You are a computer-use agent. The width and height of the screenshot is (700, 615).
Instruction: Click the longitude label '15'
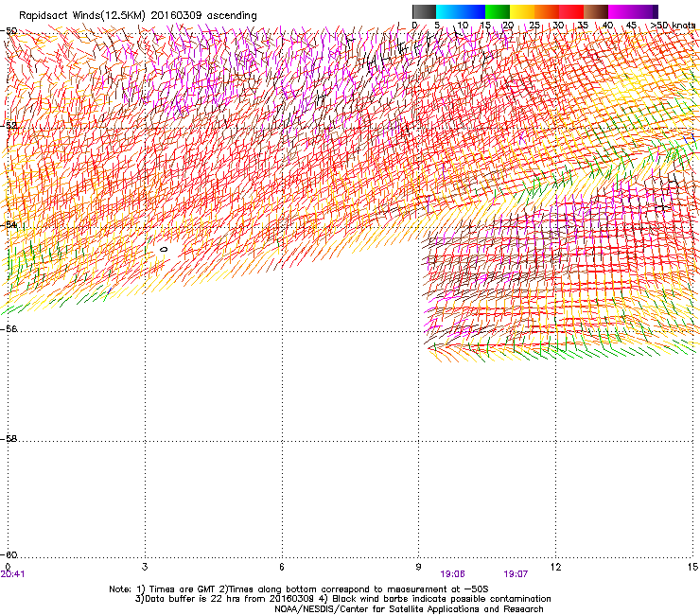692,567
